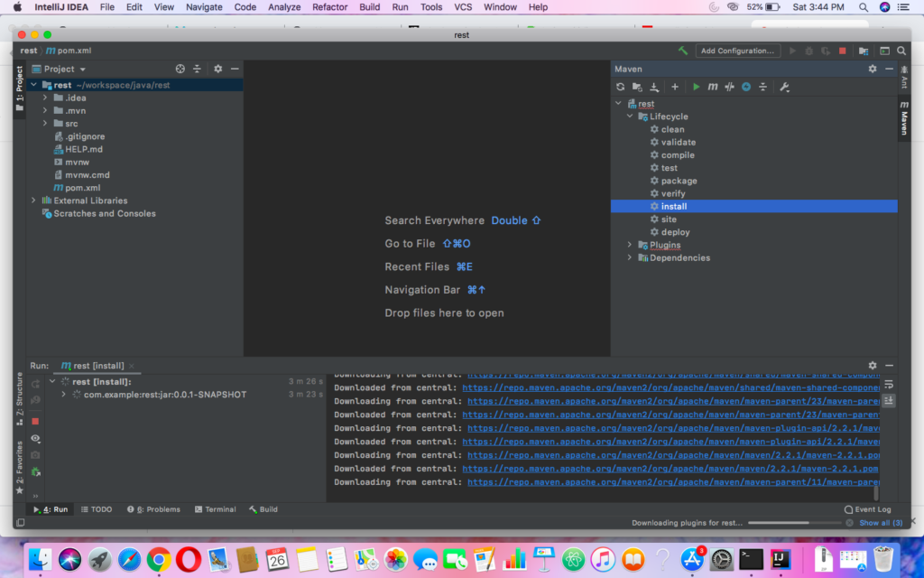Expand External Libraries node

[33, 200]
